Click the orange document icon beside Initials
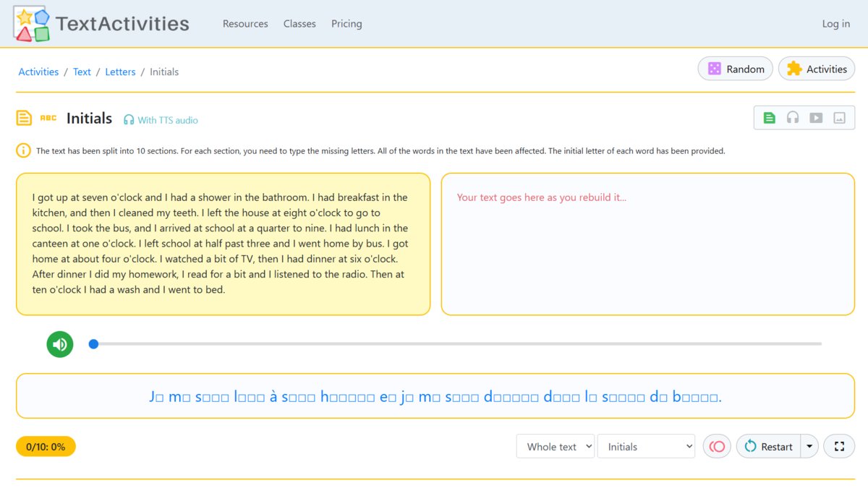This screenshot has height=496, width=868. 24,118
